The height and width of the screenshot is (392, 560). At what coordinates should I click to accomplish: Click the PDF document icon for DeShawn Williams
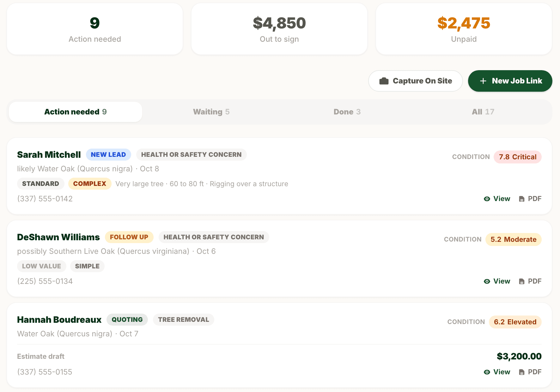point(522,281)
